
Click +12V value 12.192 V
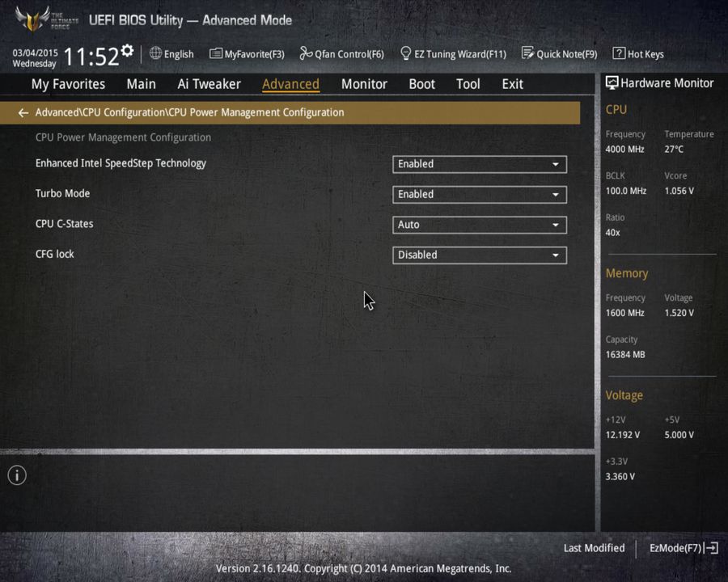tap(623, 435)
